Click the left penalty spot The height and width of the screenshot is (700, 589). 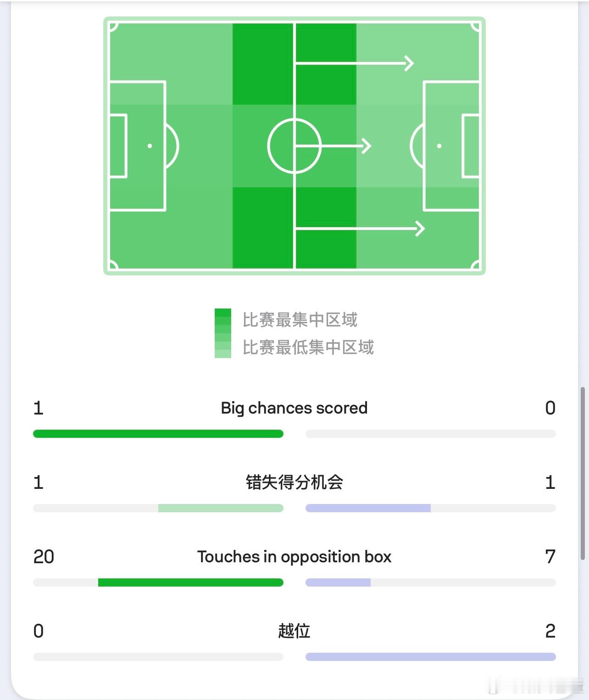tap(150, 146)
